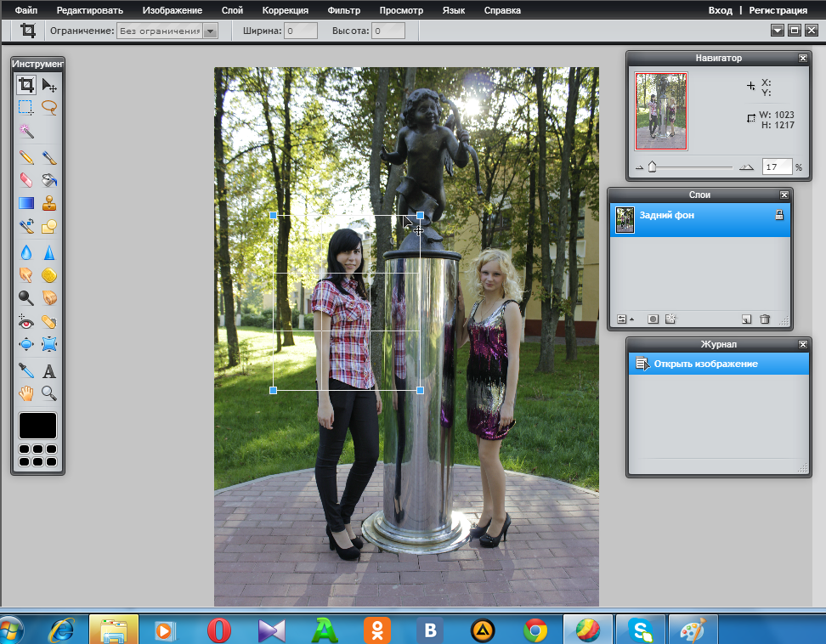Select the Eraser tool

click(25, 180)
